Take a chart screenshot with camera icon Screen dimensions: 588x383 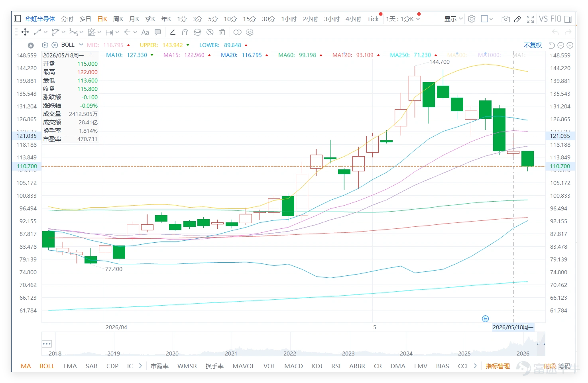click(x=505, y=19)
